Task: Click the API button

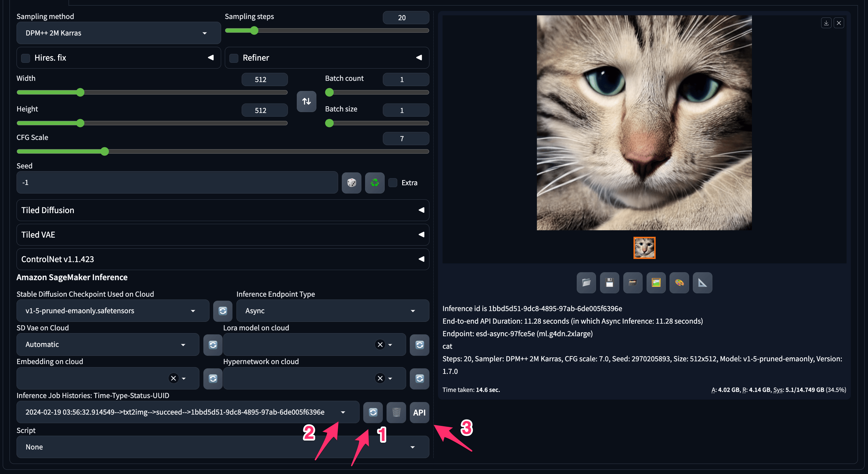Action: click(419, 412)
